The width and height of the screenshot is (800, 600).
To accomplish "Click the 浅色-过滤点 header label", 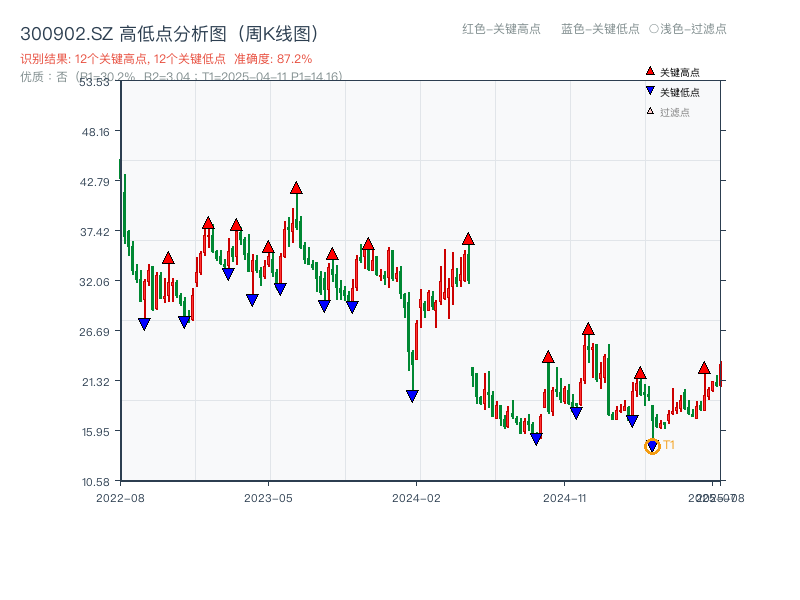I will 693,29.
